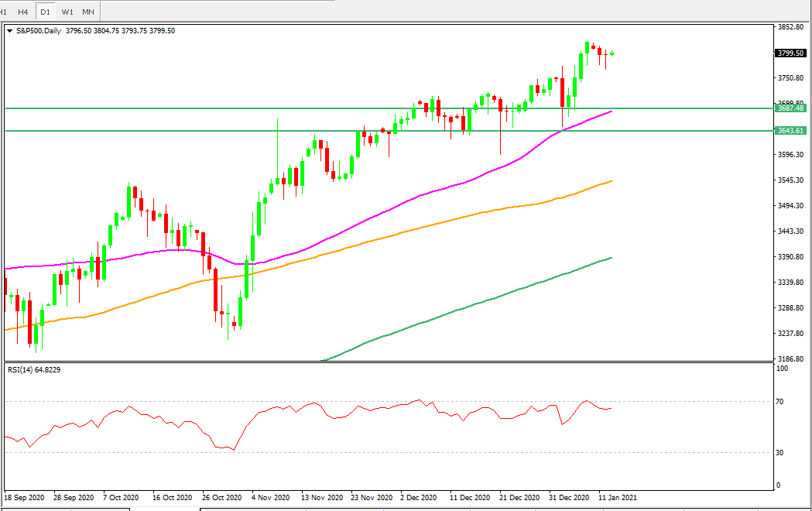This screenshot has width=812, height=511.
Task: Switch to the W1 weekly timeframe
Action: [x=66, y=12]
